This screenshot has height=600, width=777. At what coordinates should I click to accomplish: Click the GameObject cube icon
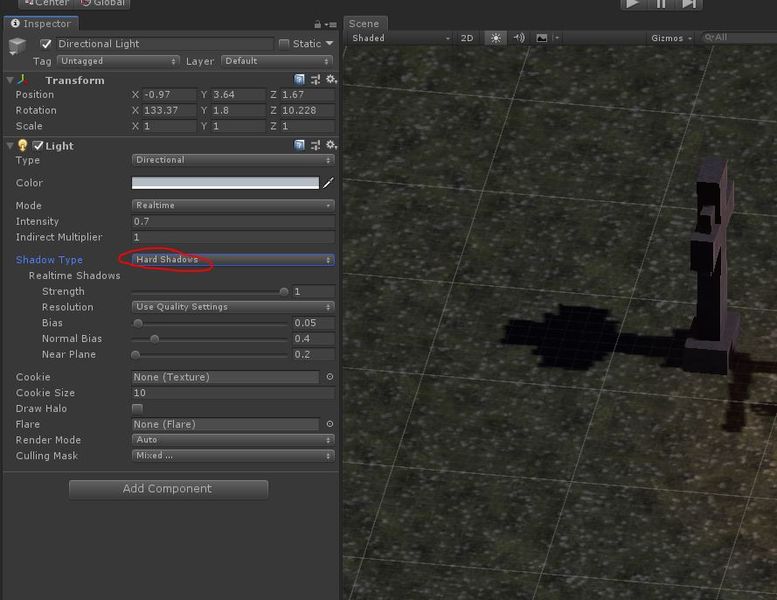click(x=17, y=46)
